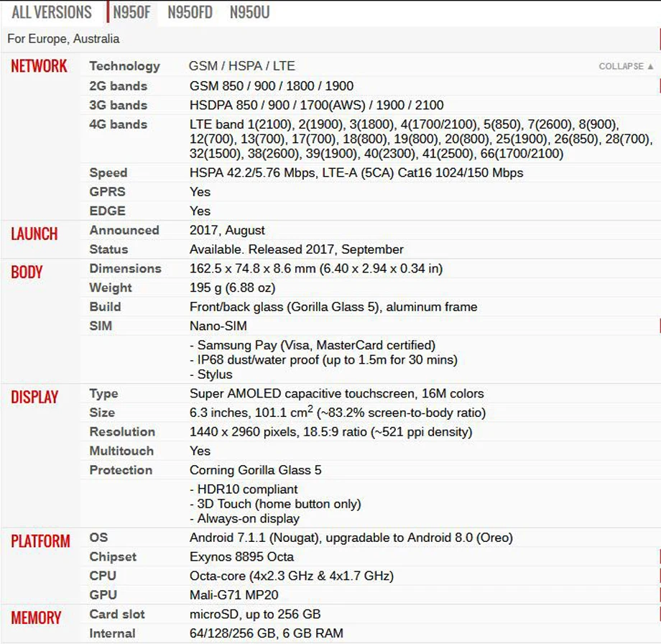Click the Resolution spec label

122,432
